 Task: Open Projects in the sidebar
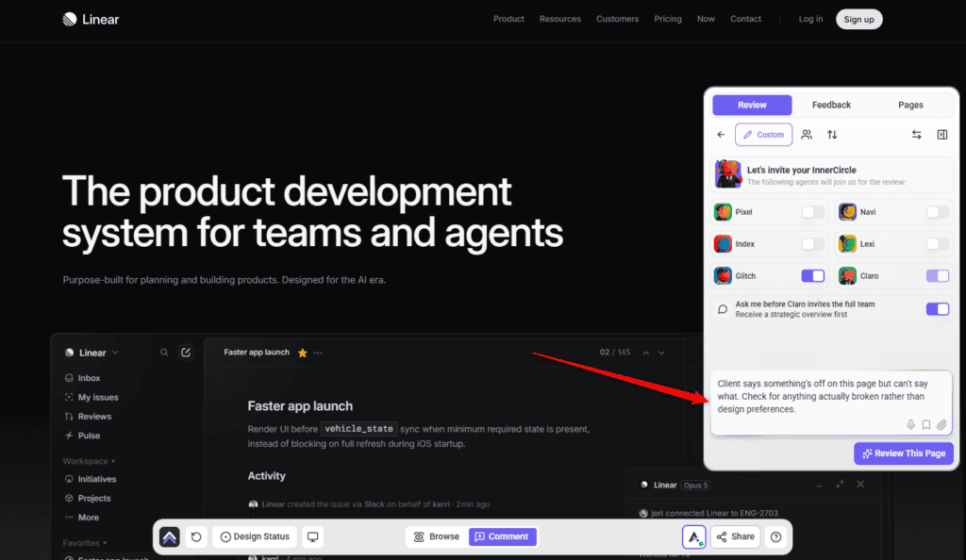[88, 498]
